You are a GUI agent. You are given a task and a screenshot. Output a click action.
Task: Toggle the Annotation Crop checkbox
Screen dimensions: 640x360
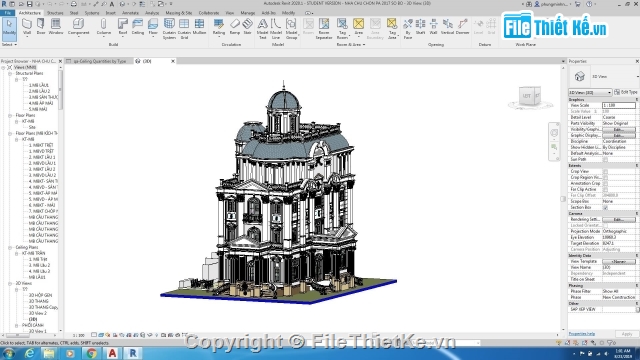(x=605, y=184)
